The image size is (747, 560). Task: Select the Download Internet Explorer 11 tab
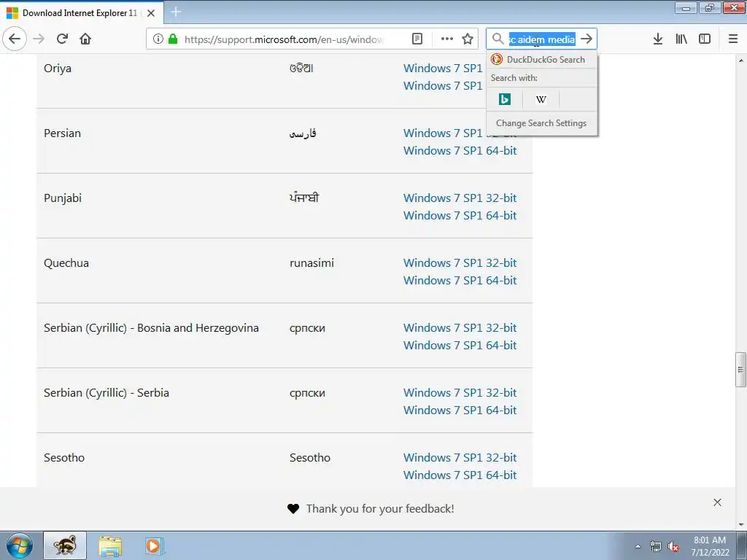pyautogui.click(x=81, y=13)
